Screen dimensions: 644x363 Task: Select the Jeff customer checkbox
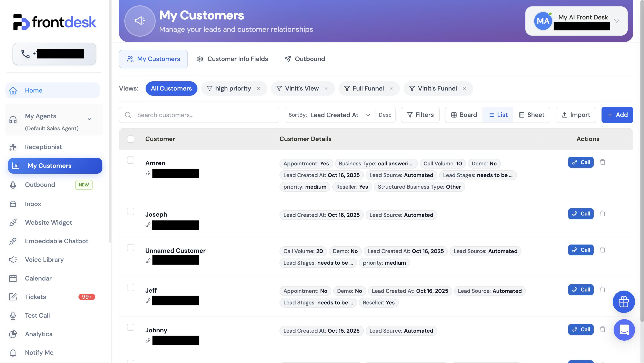coord(131,287)
